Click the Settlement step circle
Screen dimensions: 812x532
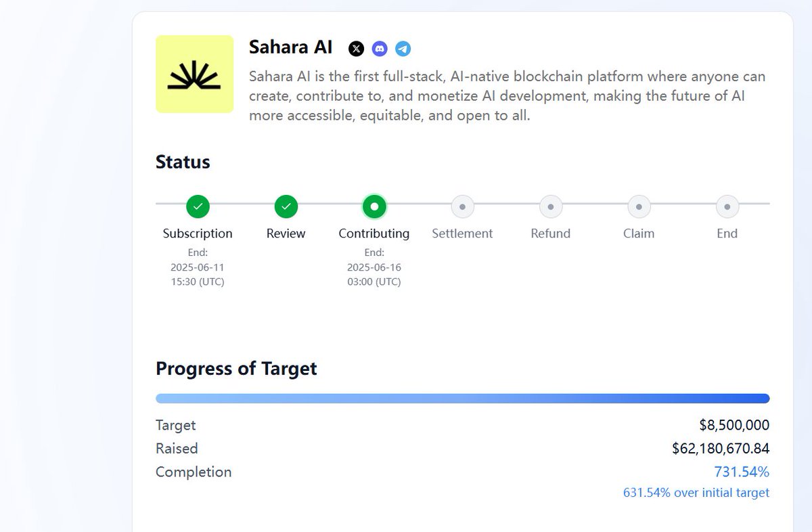click(x=462, y=206)
